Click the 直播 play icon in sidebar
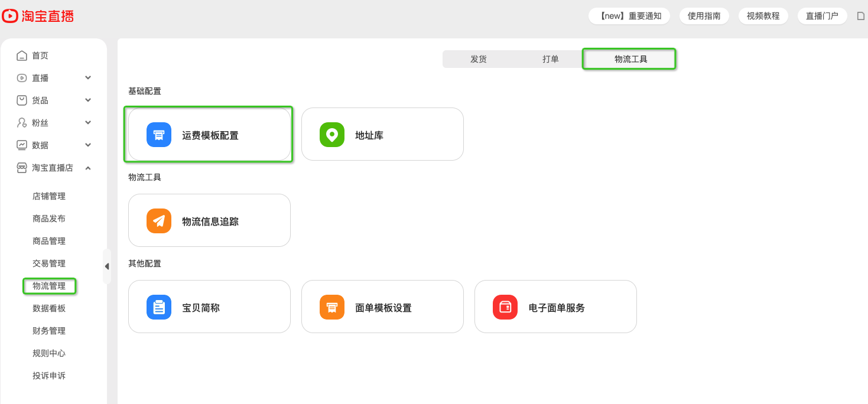 pos(22,78)
